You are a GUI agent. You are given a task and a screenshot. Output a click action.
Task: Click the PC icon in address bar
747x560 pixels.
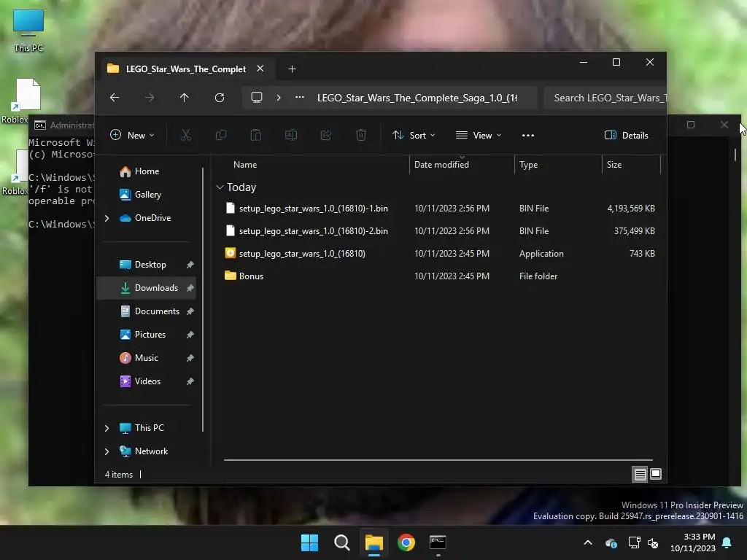257,98
